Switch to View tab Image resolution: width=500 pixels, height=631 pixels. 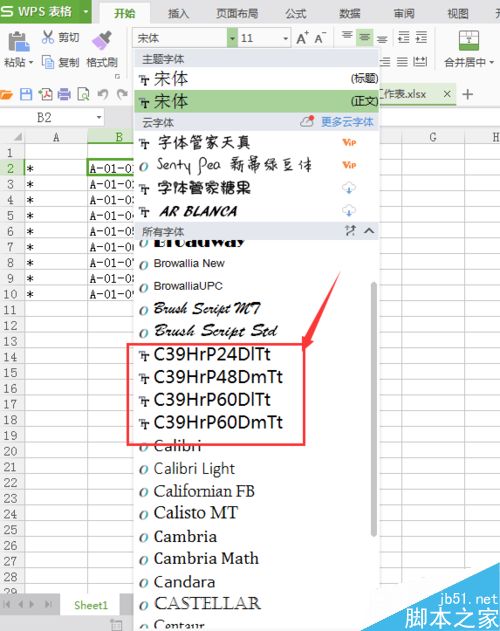tap(458, 14)
